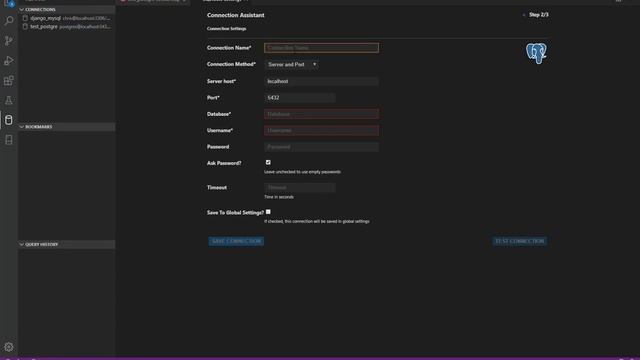Enable Save To Global Settings checkbox
The width and height of the screenshot is (640, 360).
[x=268, y=212]
